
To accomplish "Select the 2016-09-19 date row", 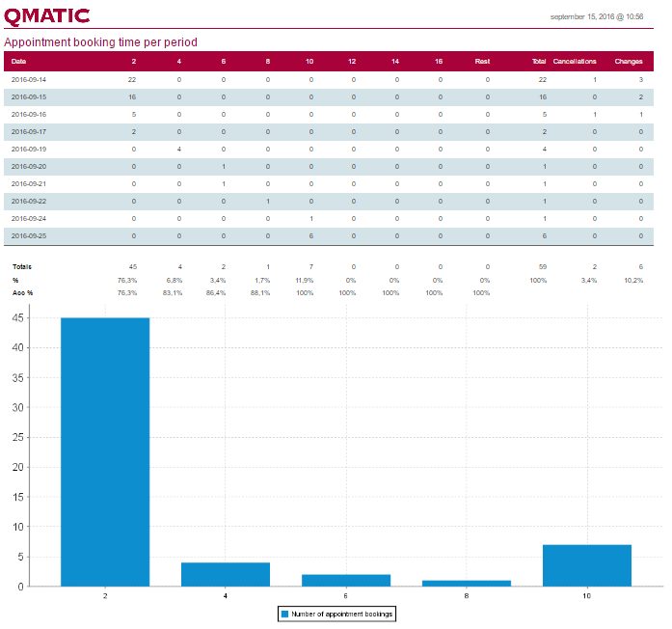I will (29, 149).
